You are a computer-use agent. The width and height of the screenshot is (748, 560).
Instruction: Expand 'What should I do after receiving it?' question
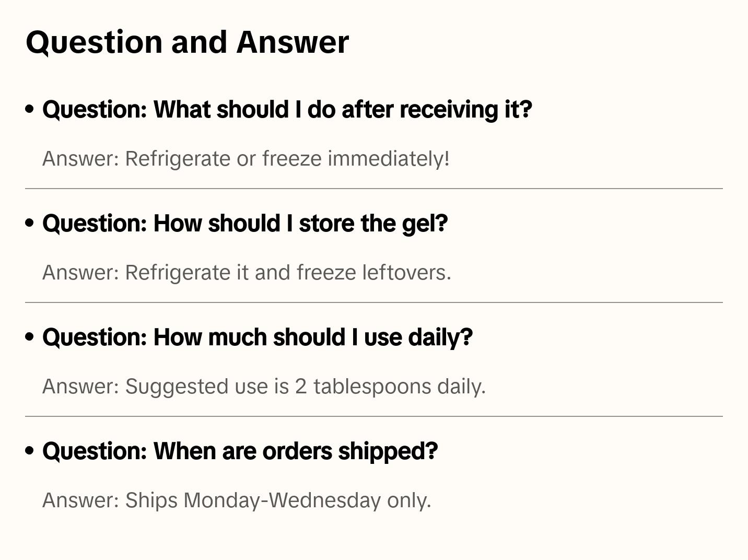click(287, 110)
